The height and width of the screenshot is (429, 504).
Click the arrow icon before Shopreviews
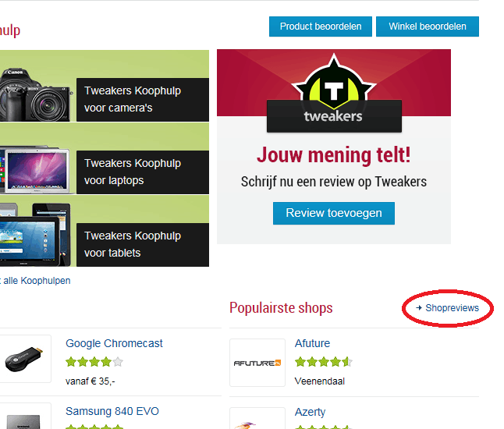click(419, 308)
